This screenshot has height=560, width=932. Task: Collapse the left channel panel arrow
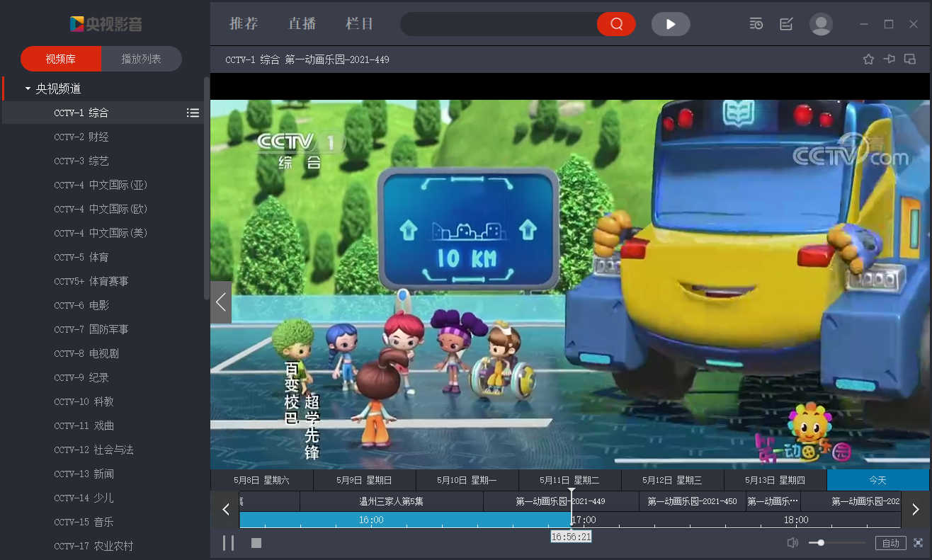point(221,302)
